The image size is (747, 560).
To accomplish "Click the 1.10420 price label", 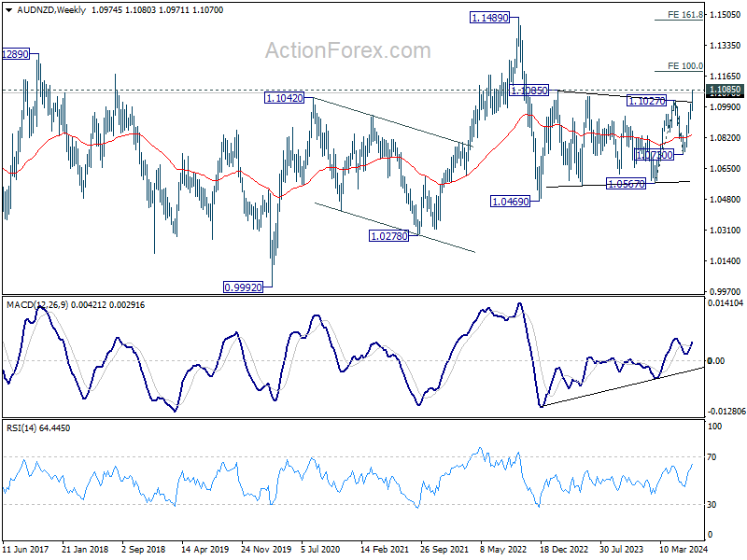I will click(285, 98).
